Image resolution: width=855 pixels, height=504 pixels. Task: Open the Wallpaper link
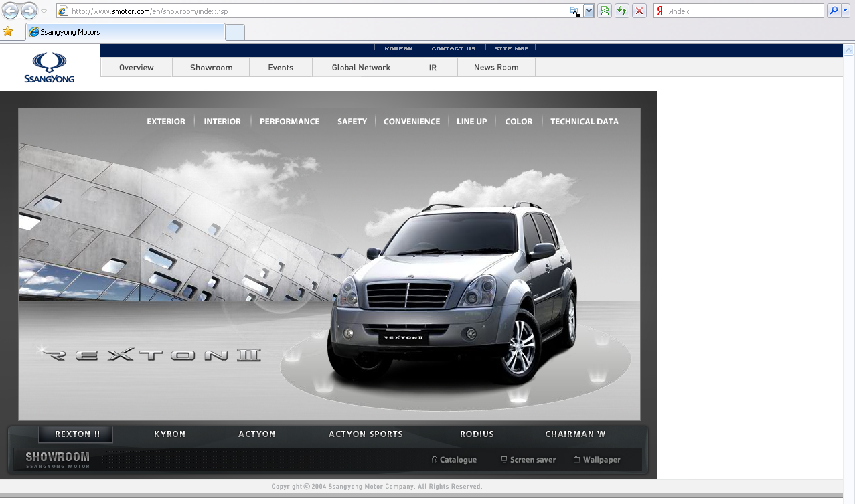point(602,460)
